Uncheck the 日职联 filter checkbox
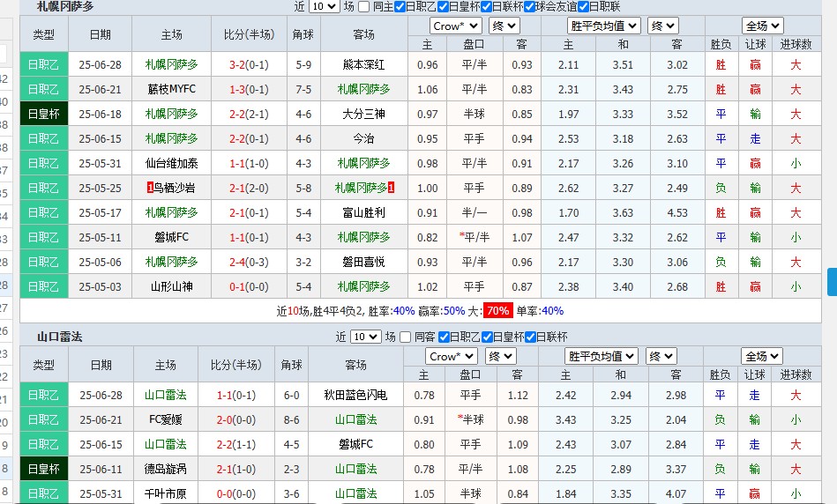 [580, 6]
